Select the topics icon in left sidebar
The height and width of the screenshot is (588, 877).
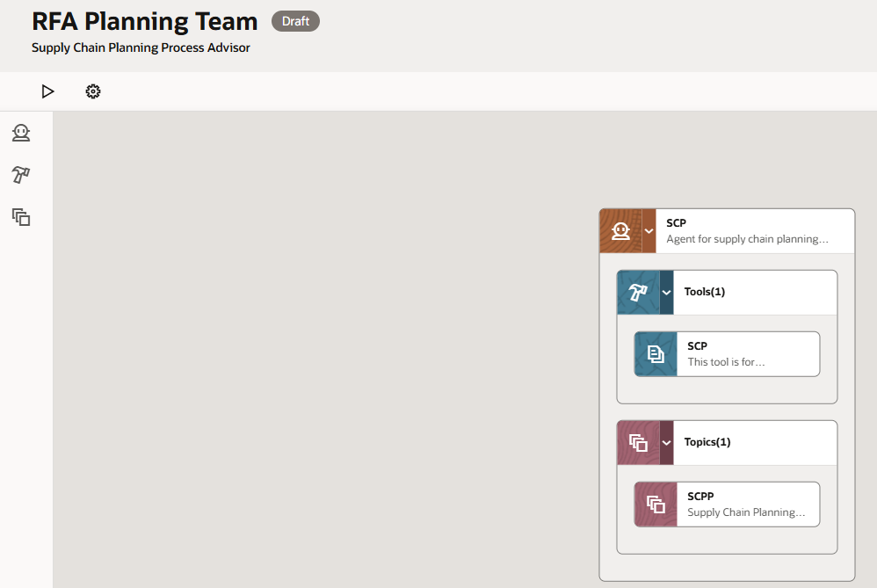21,217
